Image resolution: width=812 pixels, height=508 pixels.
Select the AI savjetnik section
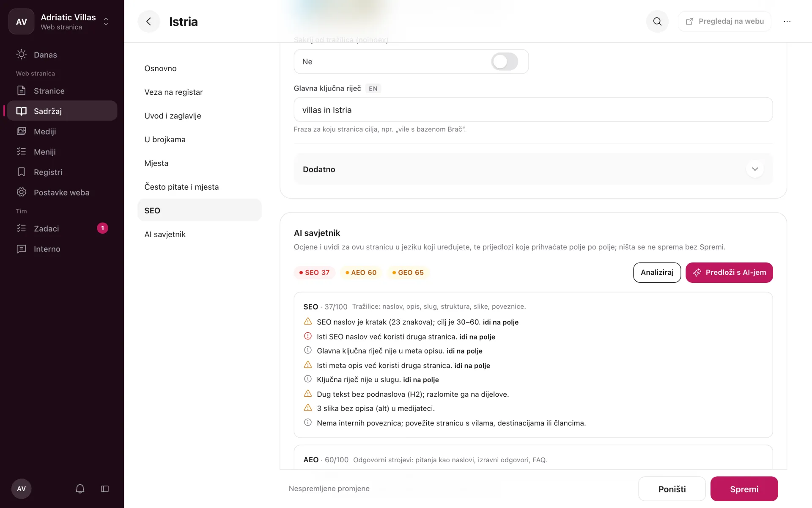tap(200, 235)
